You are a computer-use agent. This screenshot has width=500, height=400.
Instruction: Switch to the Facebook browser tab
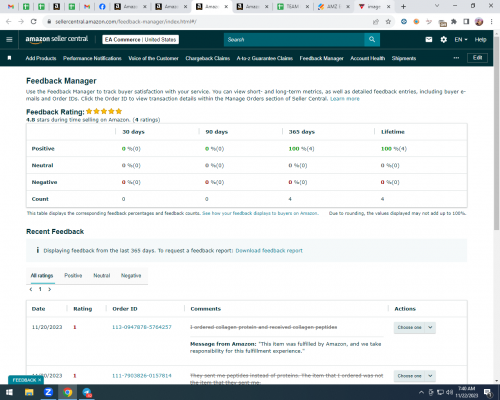click(x=102, y=6)
